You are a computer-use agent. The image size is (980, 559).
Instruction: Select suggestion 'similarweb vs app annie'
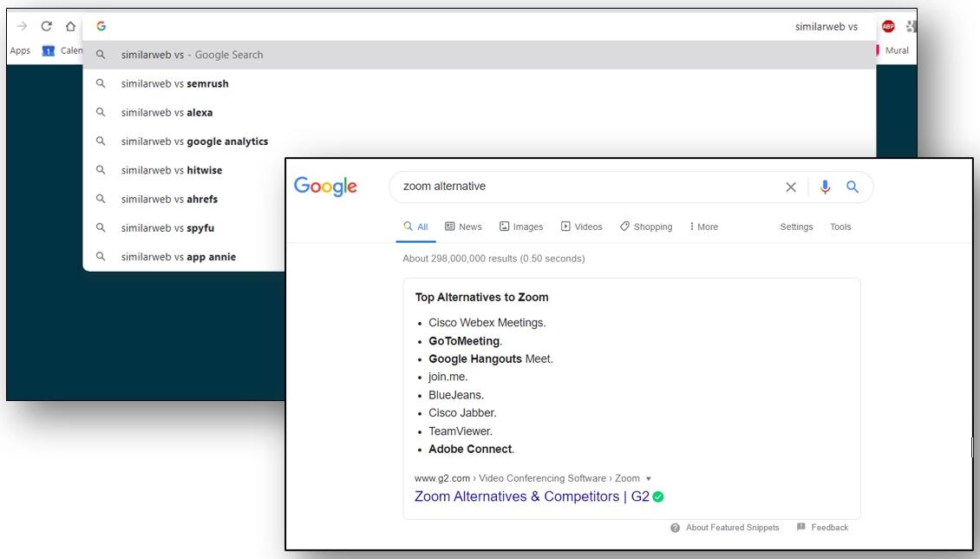pos(185,256)
